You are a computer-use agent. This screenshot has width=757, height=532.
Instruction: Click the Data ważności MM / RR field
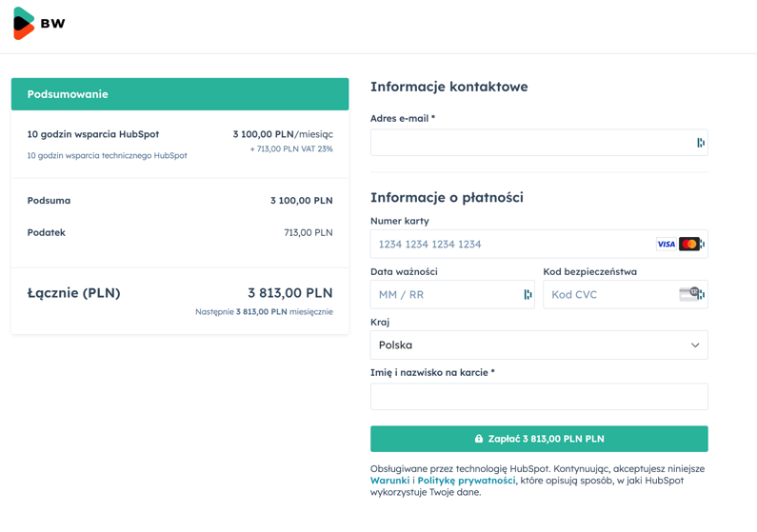point(452,294)
